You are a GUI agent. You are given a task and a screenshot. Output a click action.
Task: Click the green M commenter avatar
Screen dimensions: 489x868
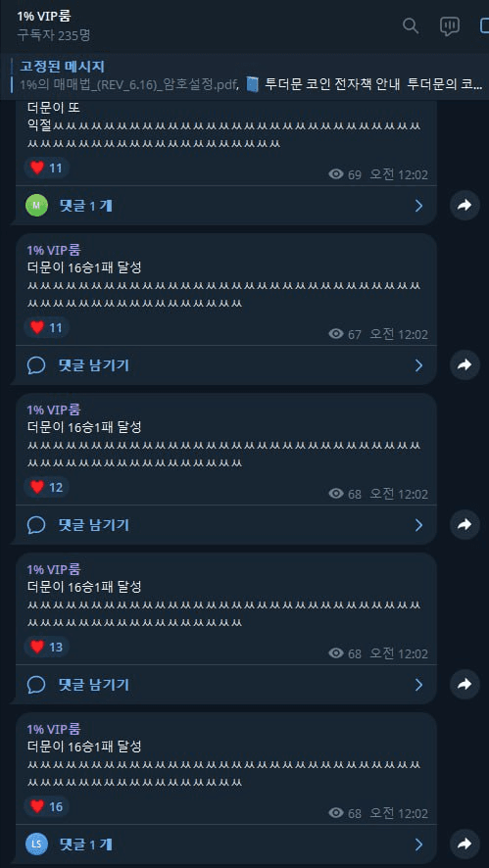36,206
